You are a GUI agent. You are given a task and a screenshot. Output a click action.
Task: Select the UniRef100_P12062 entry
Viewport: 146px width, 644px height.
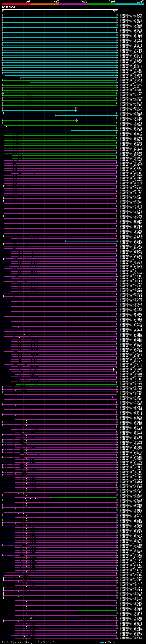pos(131,557)
